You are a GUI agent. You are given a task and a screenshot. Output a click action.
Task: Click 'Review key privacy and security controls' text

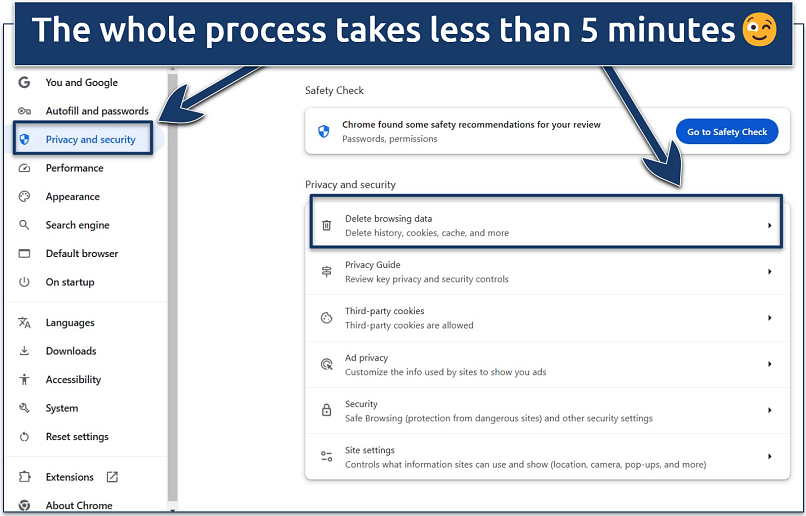point(427,279)
